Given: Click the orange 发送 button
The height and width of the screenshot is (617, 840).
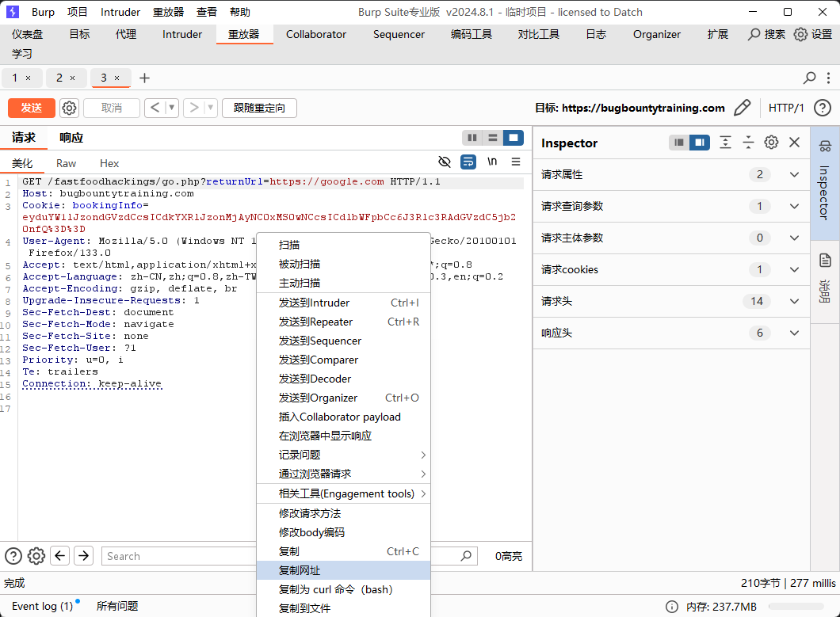Looking at the screenshot, I should [32, 109].
